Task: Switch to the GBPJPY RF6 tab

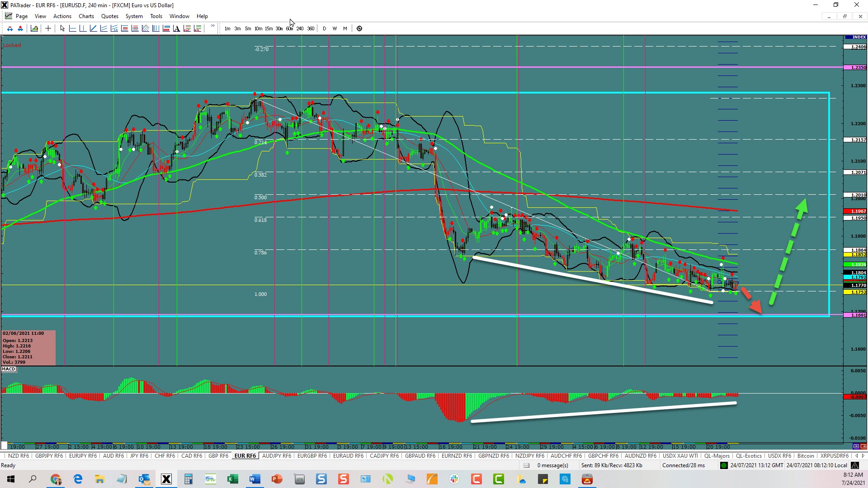Action: [49, 455]
